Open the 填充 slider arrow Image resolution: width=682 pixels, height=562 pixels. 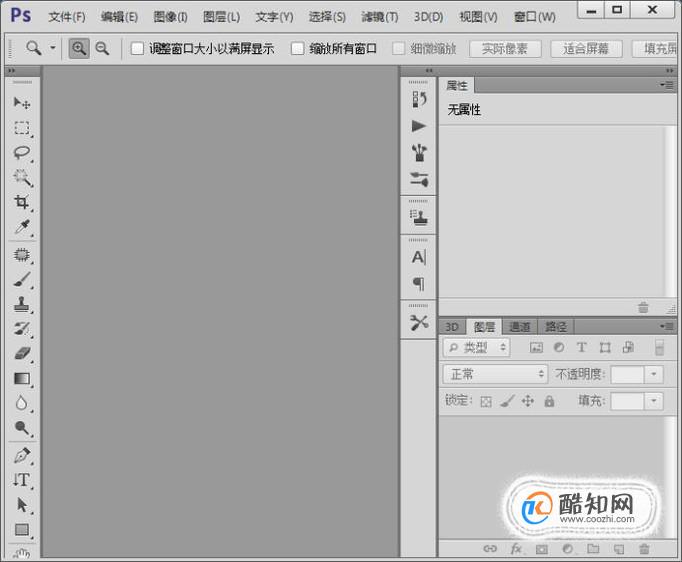(653, 401)
